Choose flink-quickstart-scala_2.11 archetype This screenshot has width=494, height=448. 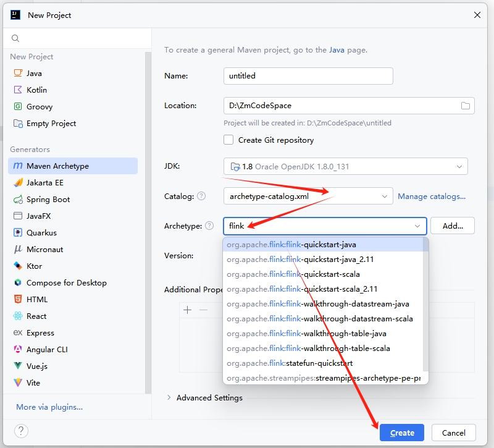(x=322, y=289)
